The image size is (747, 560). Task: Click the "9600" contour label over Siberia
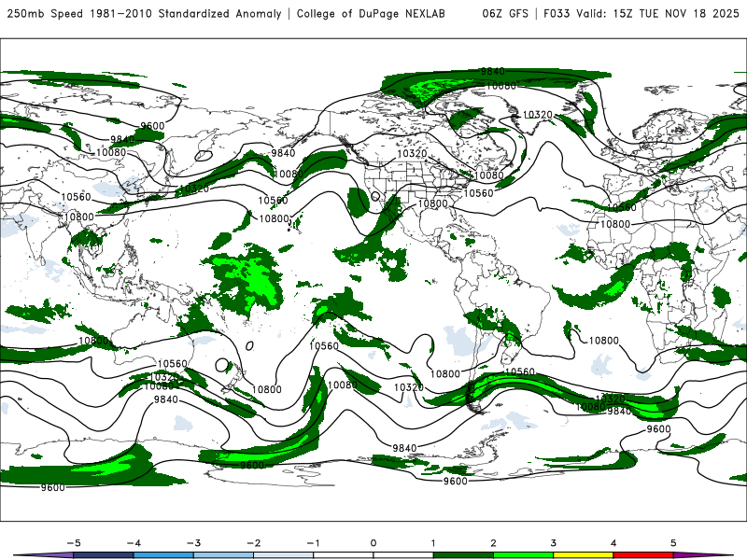point(152,126)
